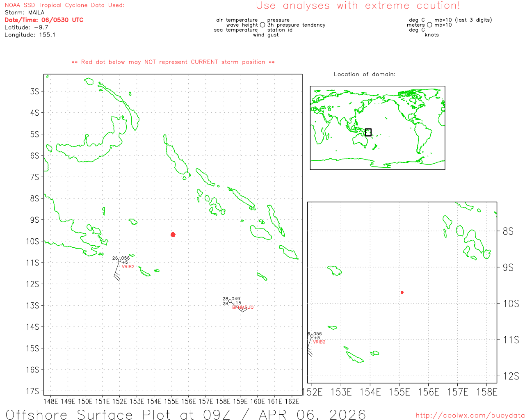Viewport: 525px width, 420px height.
Task: Click the VRIB2 wind barb in inset map
Action: (310, 349)
